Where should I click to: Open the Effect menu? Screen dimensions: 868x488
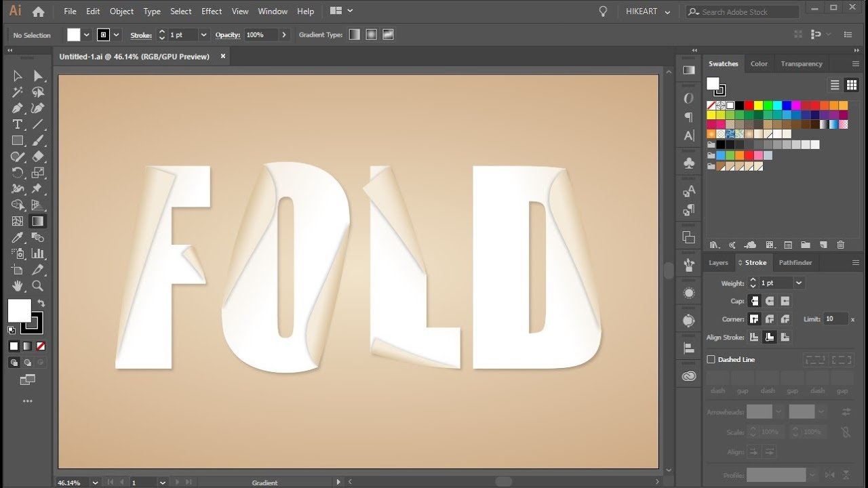[x=212, y=12]
